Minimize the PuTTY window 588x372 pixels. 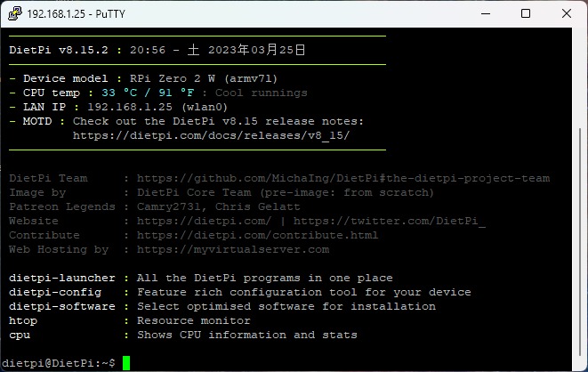coord(486,13)
